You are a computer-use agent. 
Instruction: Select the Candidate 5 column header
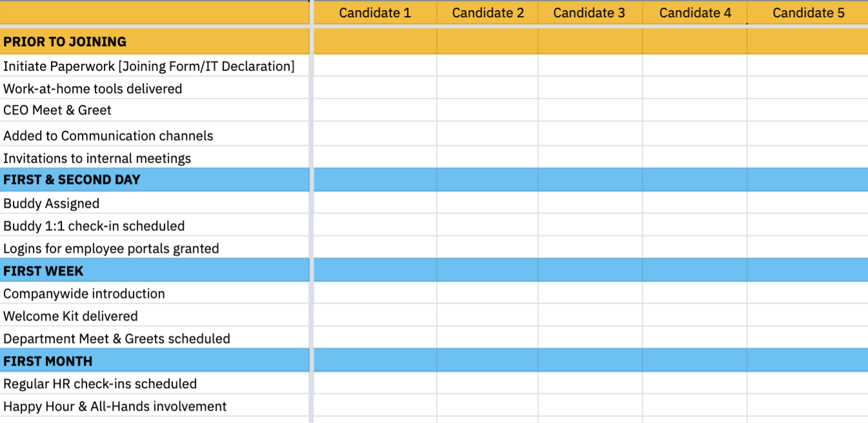pos(808,13)
